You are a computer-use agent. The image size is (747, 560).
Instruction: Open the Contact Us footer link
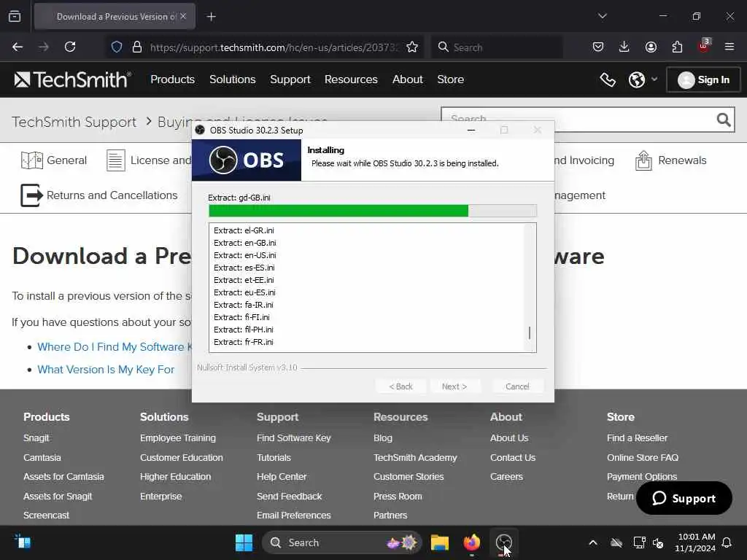(x=513, y=458)
